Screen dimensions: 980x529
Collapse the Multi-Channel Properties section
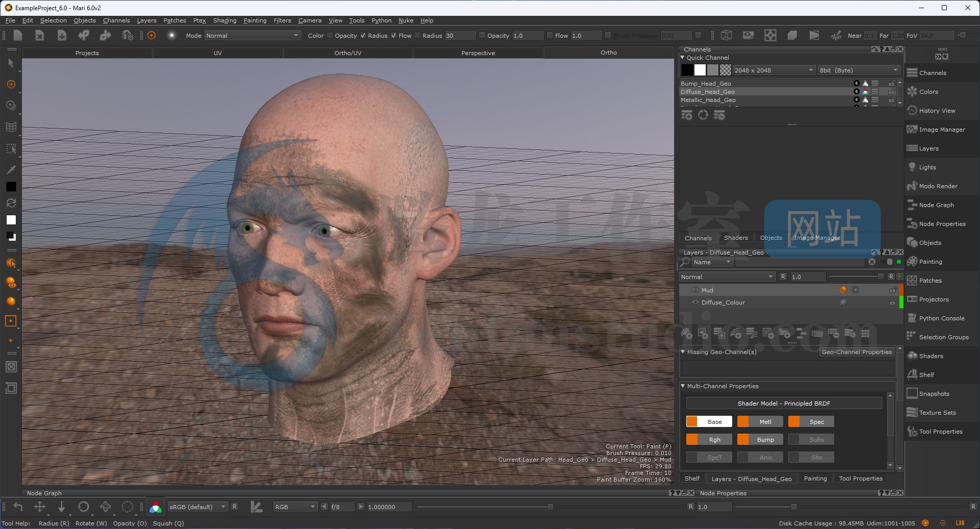tap(683, 386)
